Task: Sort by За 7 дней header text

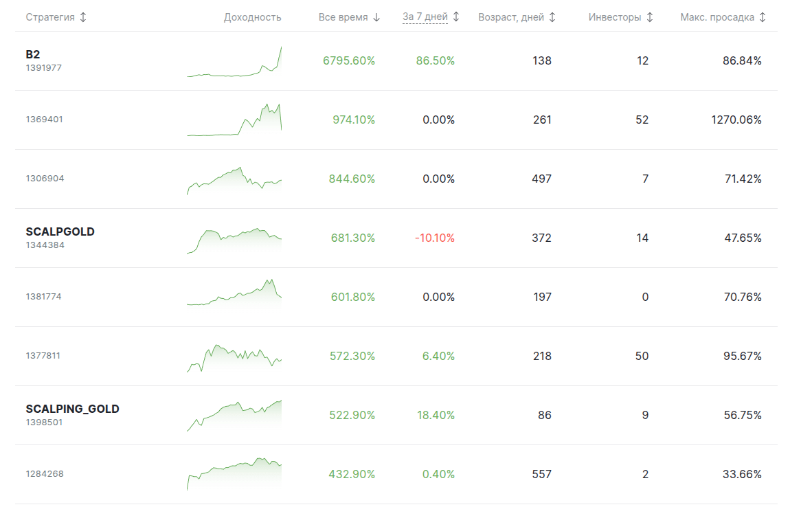Action: coord(425,17)
